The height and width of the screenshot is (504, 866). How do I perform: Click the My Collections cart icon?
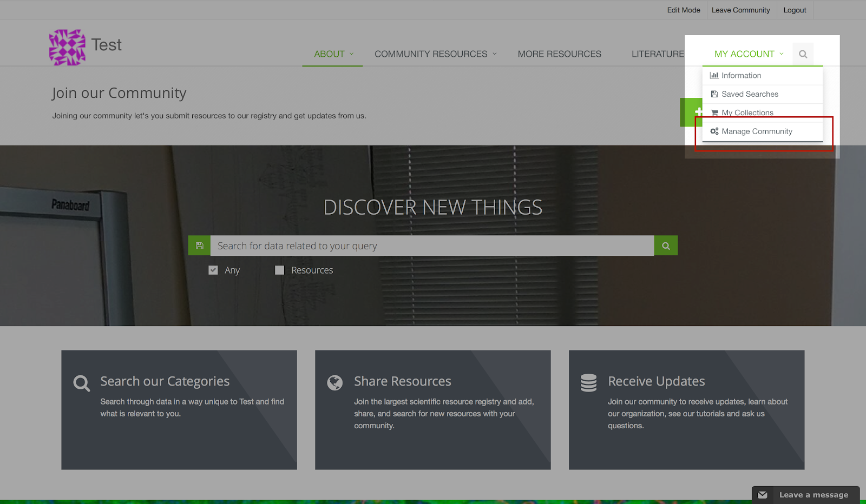click(714, 112)
